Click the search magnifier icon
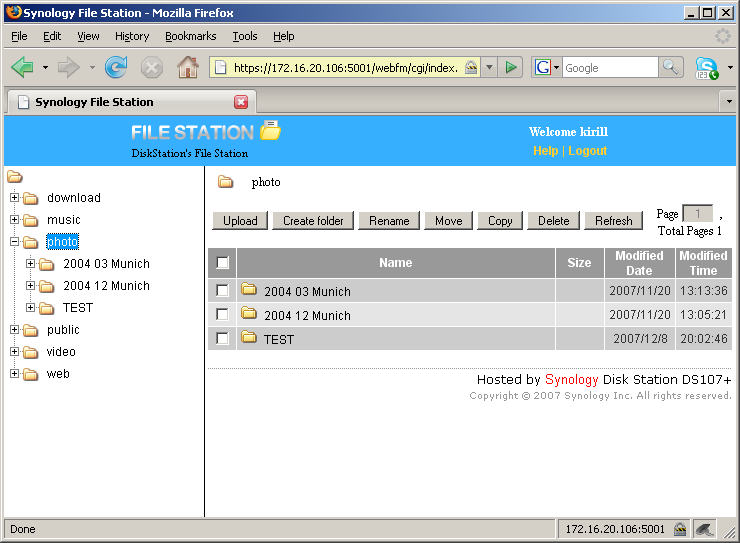Image resolution: width=740 pixels, height=543 pixels. click(671, 67)
